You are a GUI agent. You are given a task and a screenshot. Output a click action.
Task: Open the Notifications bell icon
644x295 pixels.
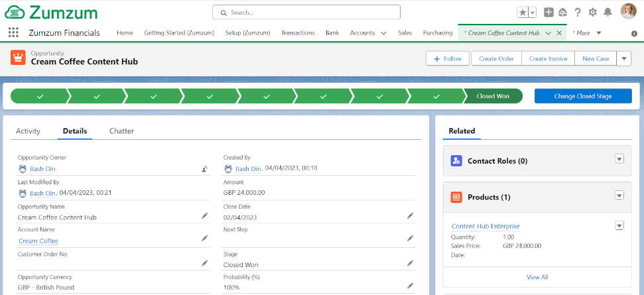pyautogui.click(x=608, y=13)
